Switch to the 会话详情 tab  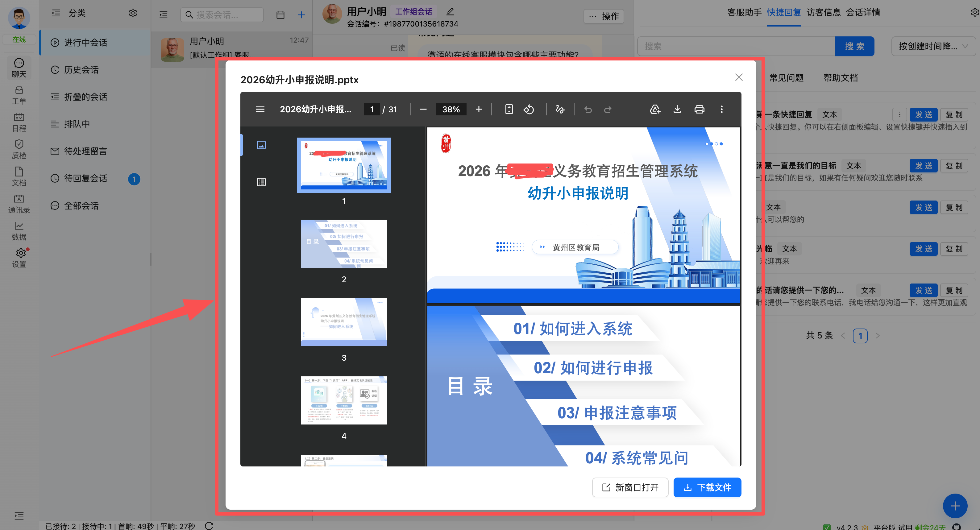[x=863, y=13]
